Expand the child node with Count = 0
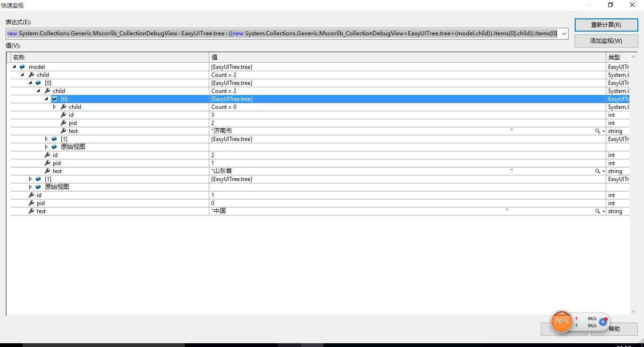The height and width of the screenshot is (347, 644). (x=54, y=107)
